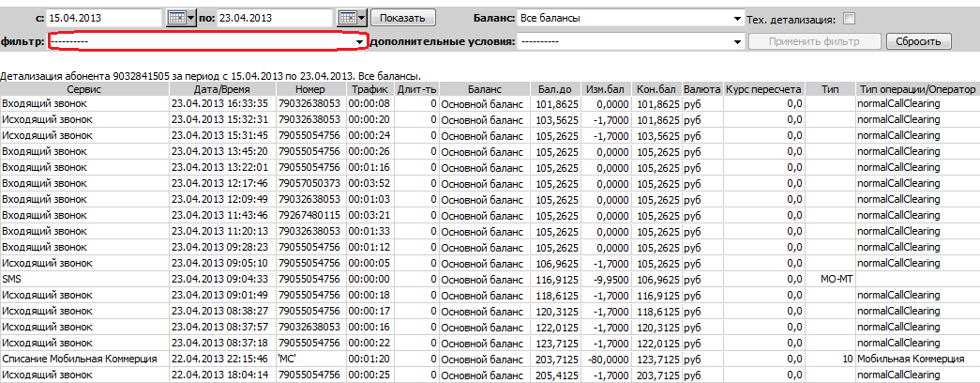980x383 pixels.
Task: Click the end date field 23.04.2013
Action: 275,18
